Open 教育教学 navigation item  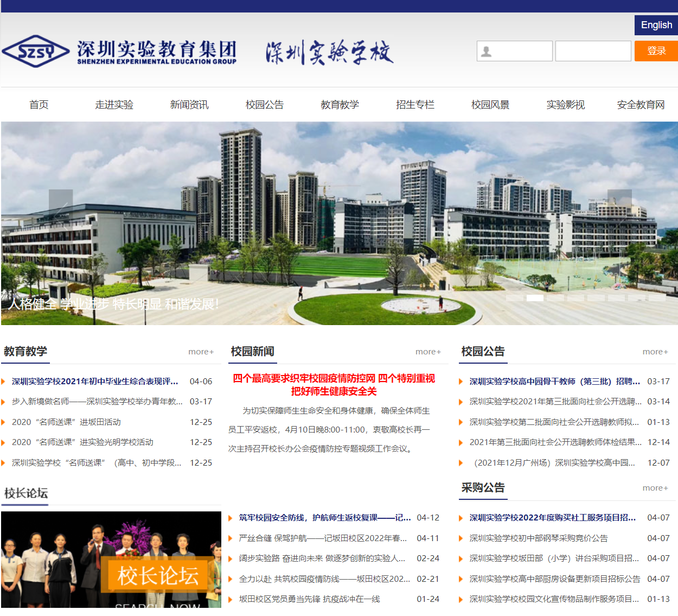pyautogui.click(x=340, y=105)
